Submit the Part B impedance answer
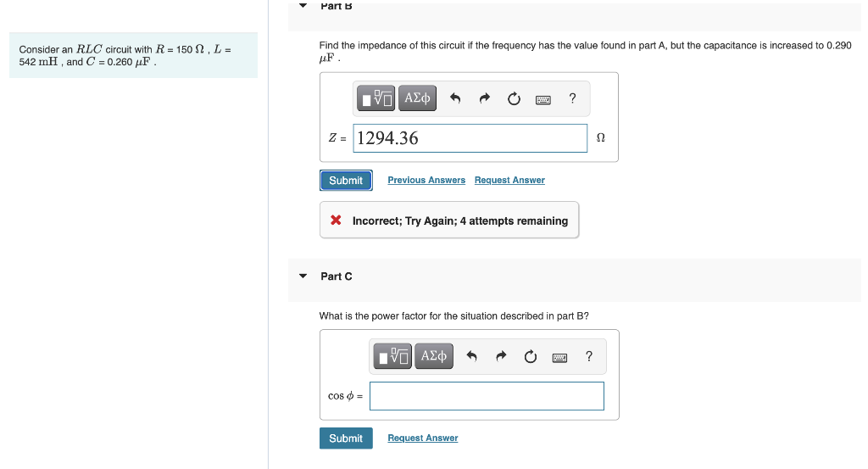The height and width of the screenshot is (469, 868). (x=346, y=181)
